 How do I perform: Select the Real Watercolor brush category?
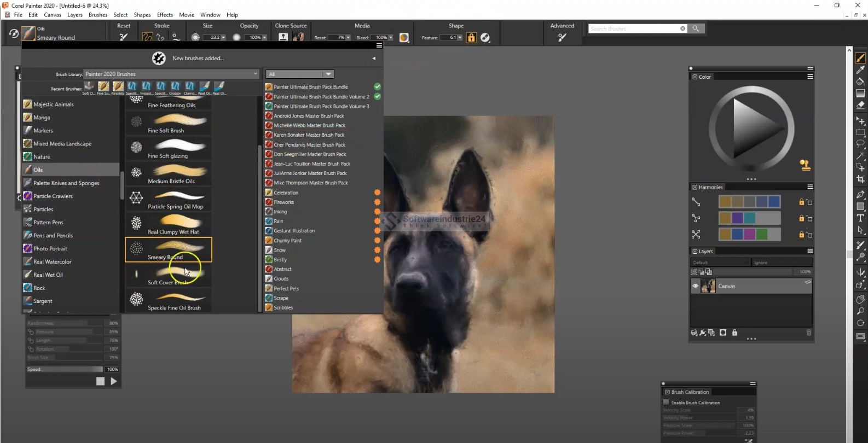[x=52, y=261]
